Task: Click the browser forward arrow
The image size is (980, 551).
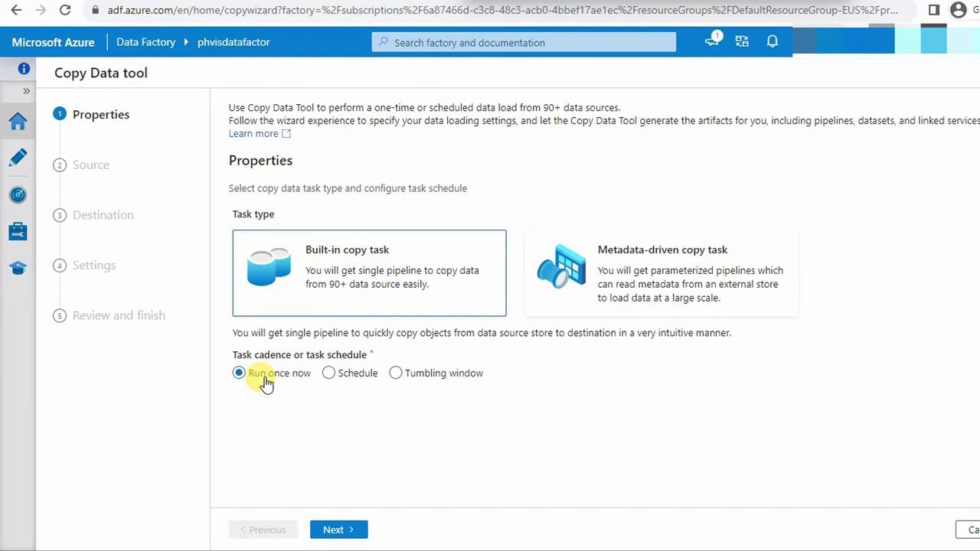Action: point(41,10)
